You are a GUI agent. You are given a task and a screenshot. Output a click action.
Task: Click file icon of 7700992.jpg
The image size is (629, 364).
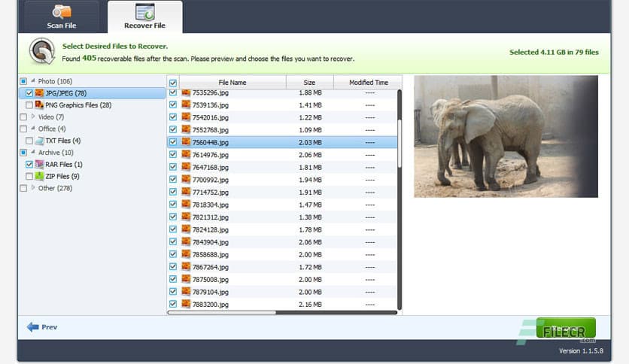click(x=186, y=179)
